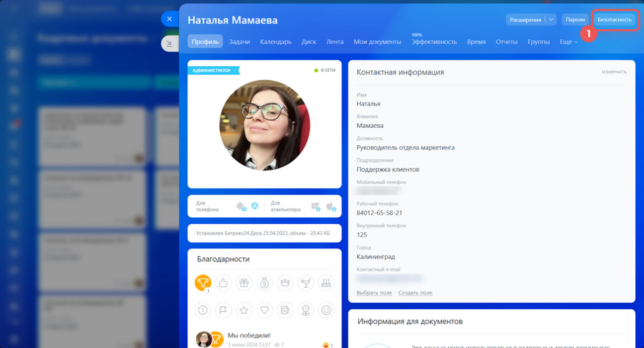
Task: Click the В сети online status
Action: tap(325, 70)
